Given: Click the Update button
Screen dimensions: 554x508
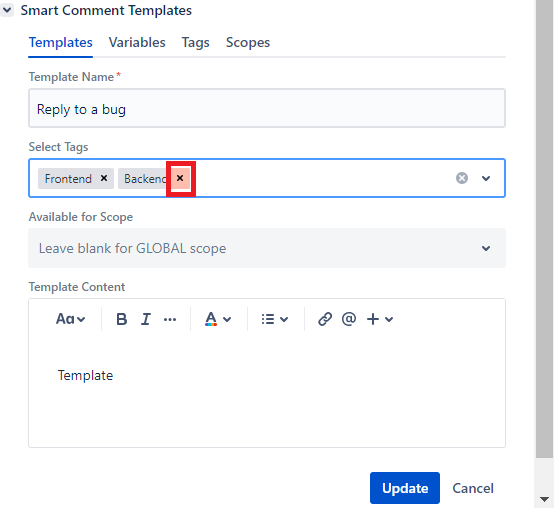Looking at the screenshot, I should [x=405, y=488].
